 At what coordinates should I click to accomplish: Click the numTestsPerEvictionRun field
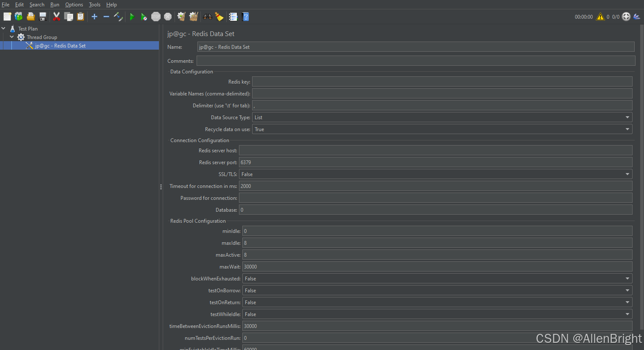(437, 338)
